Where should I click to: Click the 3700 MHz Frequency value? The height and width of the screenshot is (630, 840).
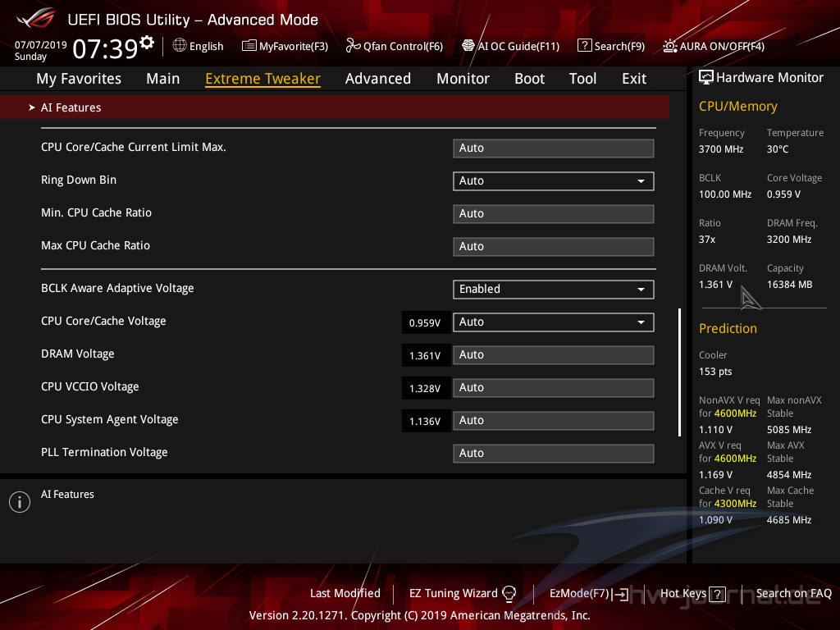(721, 149)
